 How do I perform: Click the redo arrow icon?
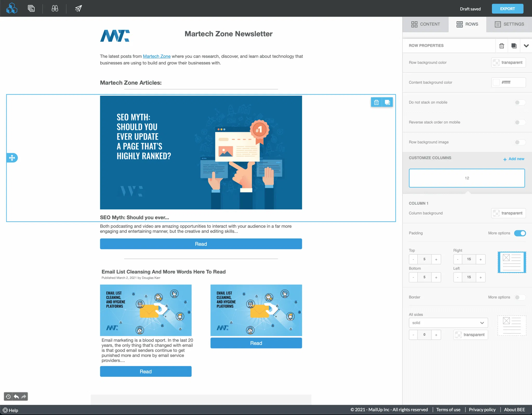pyautogui.click(x=24, y=397)
